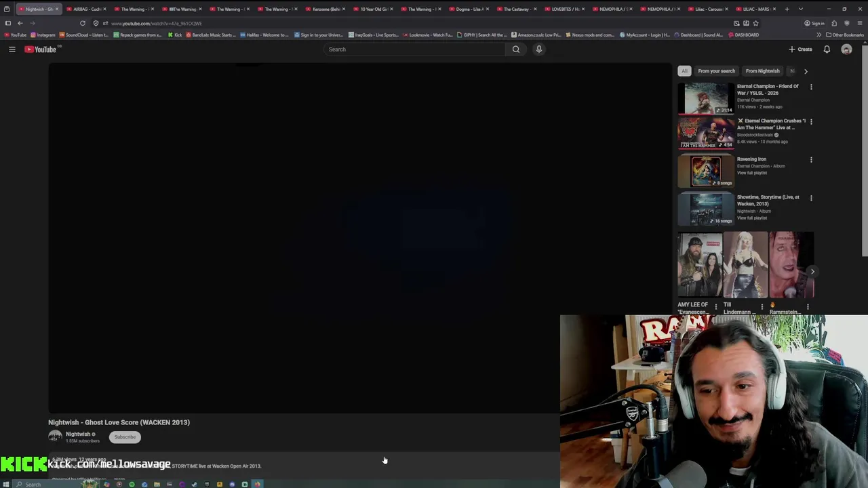868x488 pixels.
Task: Open the Firefox icon in the taskbar
Action: tap(257, 484)
